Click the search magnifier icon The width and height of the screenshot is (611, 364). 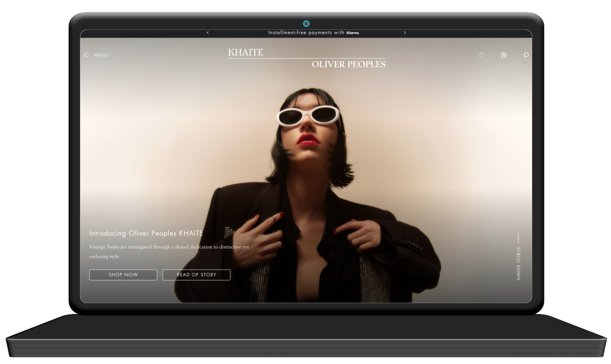point(526,55)
